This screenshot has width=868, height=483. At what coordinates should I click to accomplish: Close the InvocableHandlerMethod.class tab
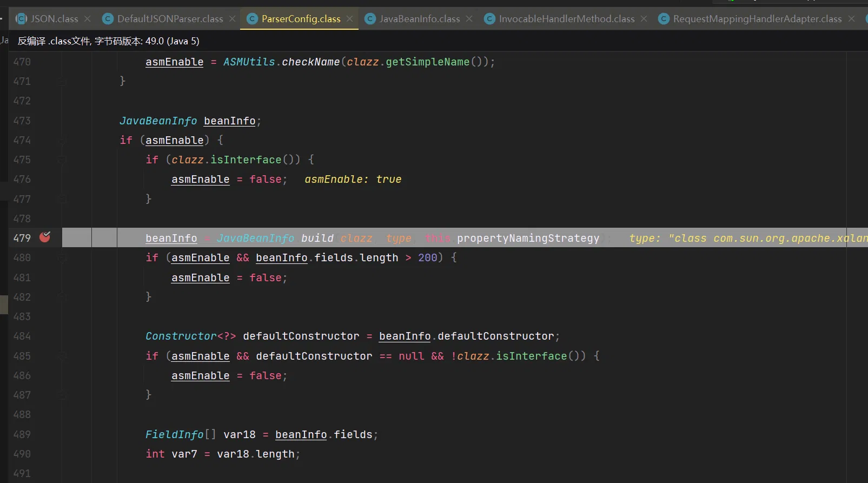(x=644, y=19)
